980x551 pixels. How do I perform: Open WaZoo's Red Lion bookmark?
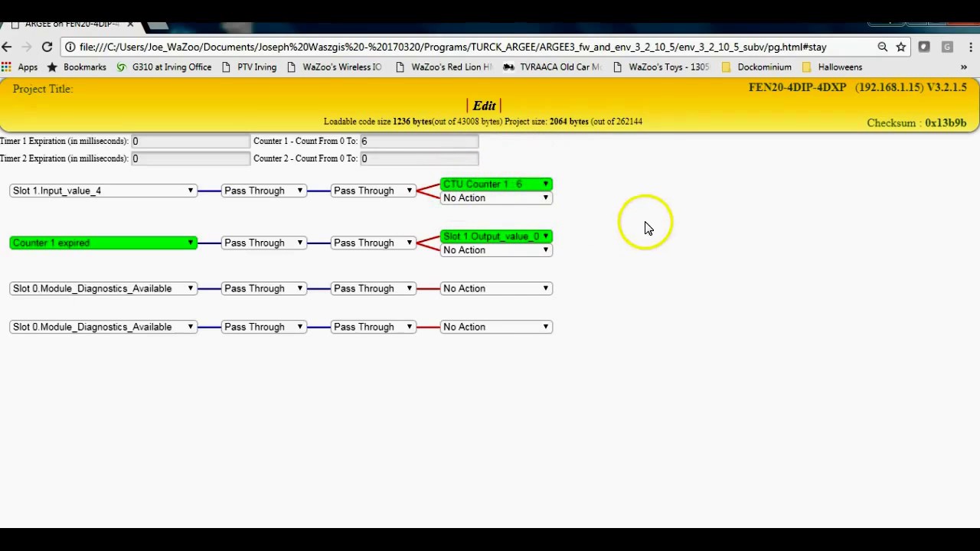(444, 67)
